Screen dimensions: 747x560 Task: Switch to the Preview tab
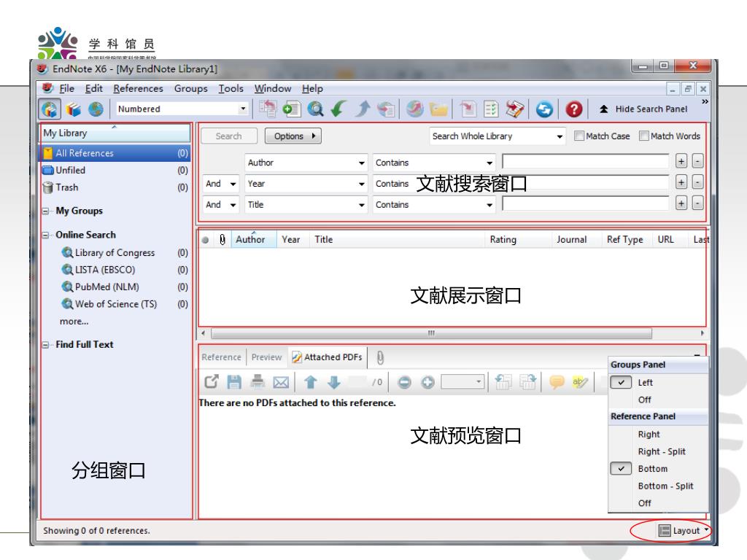[x=267, y=357]
